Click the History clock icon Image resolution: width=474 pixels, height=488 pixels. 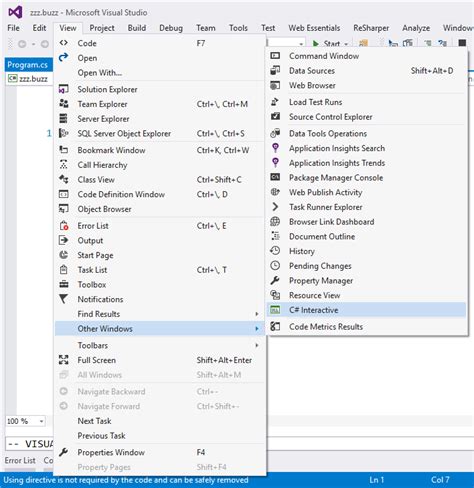275,251
